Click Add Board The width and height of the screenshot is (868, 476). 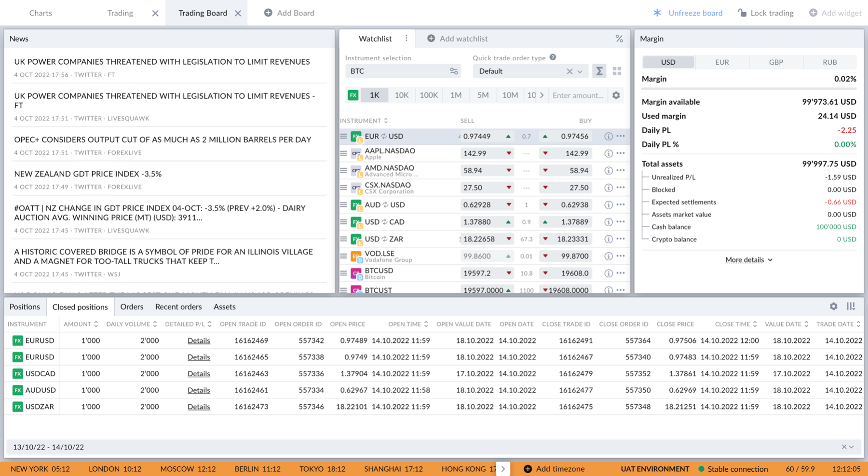(x=289, y=13)
